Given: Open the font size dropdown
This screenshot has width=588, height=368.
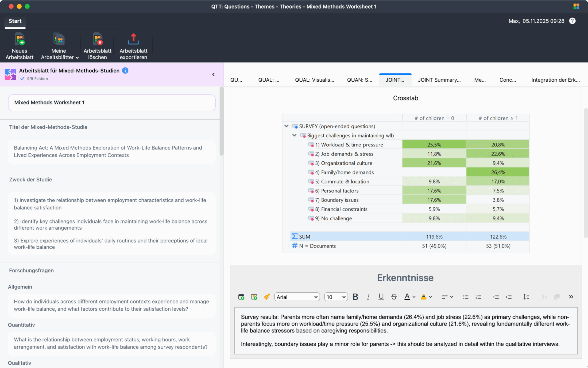Looking at the screenshot, I should [x=336, y=297].
